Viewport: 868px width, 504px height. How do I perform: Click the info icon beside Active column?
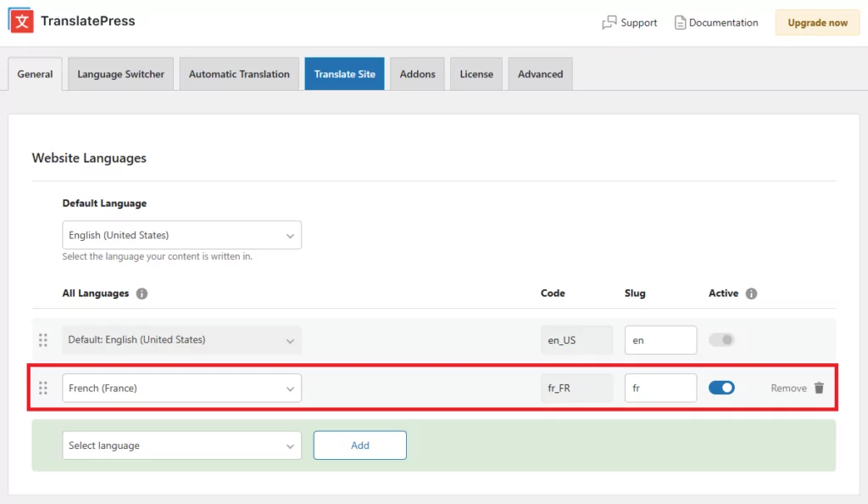click(750, 294)
